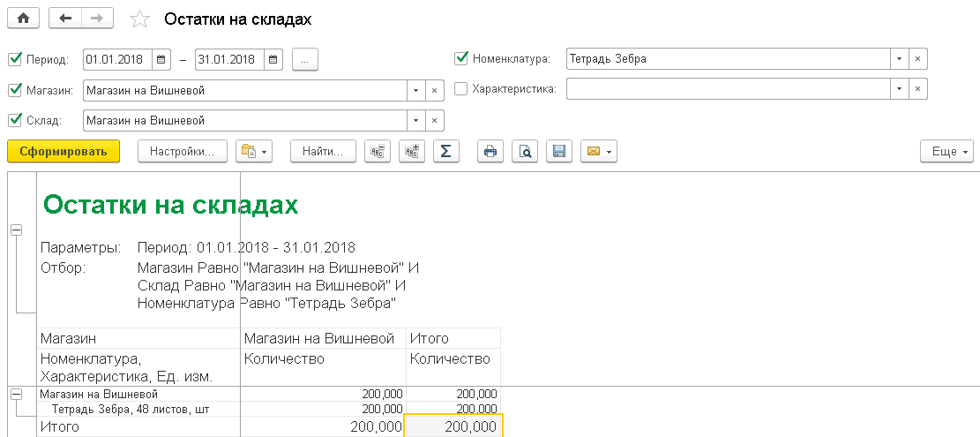Open the Еще menu

[946, 151]
